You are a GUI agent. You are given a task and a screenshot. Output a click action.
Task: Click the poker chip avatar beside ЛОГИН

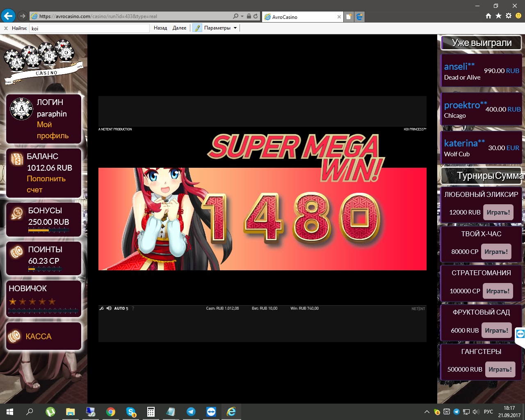click(x=21, y=109)
